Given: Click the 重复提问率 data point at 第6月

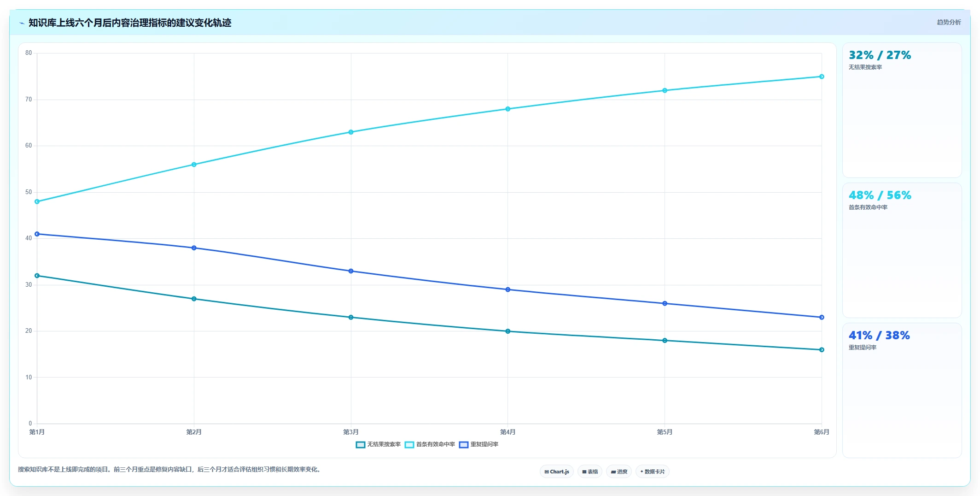Looking at the screenshot, I should point(822,317).
